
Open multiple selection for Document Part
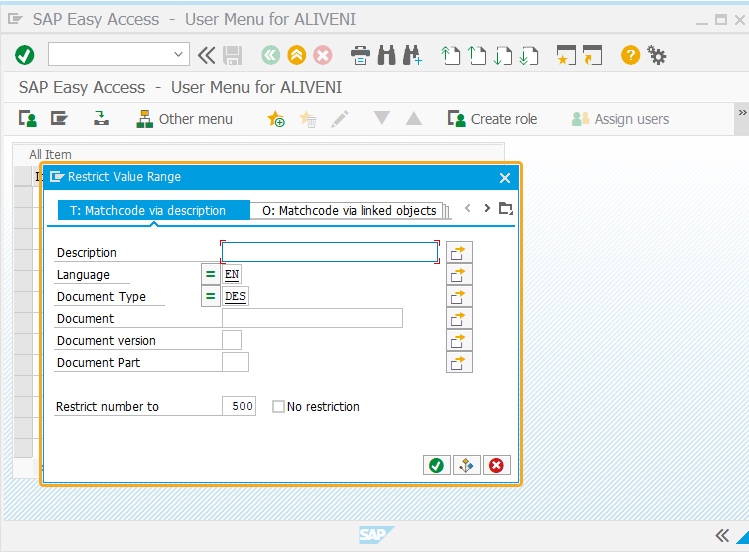point(459,362)
